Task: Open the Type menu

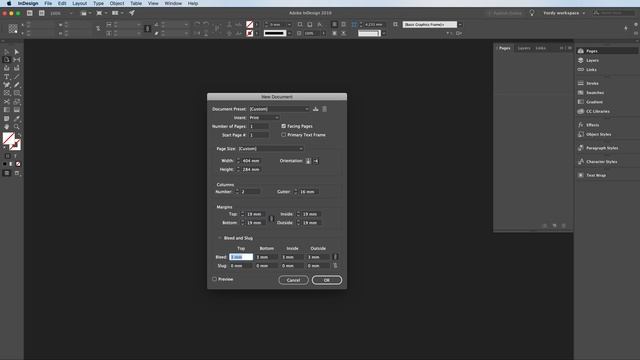Action: [x=98, y=3]
